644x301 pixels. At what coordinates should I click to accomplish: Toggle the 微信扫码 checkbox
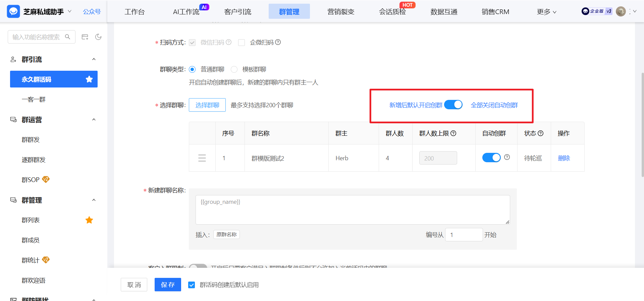(192, 43)
